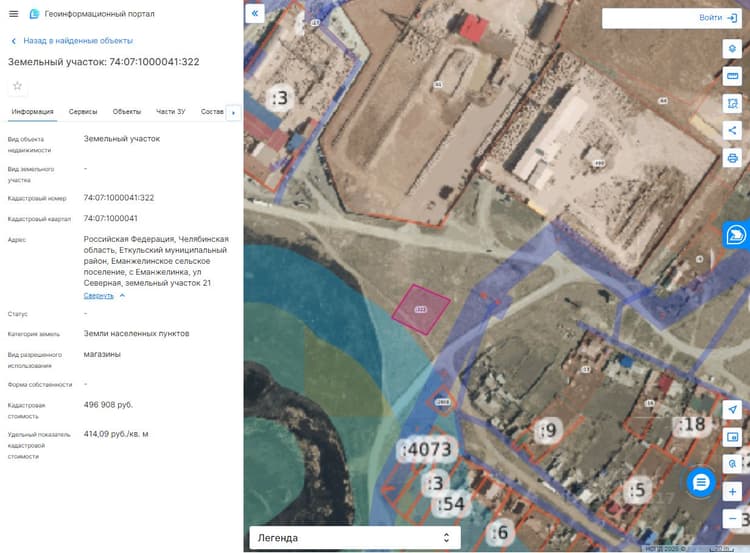Collapse the side panel with double-chevron
750x553 pixels.
tap(254, 13)
